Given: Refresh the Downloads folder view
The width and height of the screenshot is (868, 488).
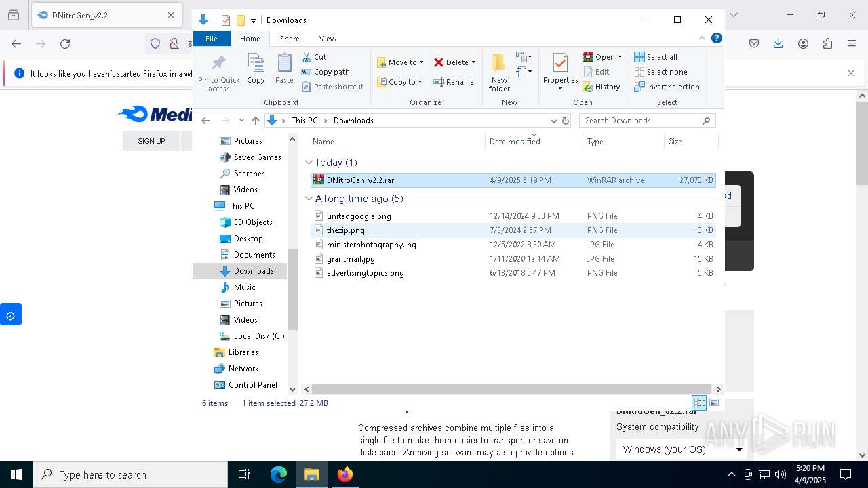Looking at the screenshot, I should (566, 121).
